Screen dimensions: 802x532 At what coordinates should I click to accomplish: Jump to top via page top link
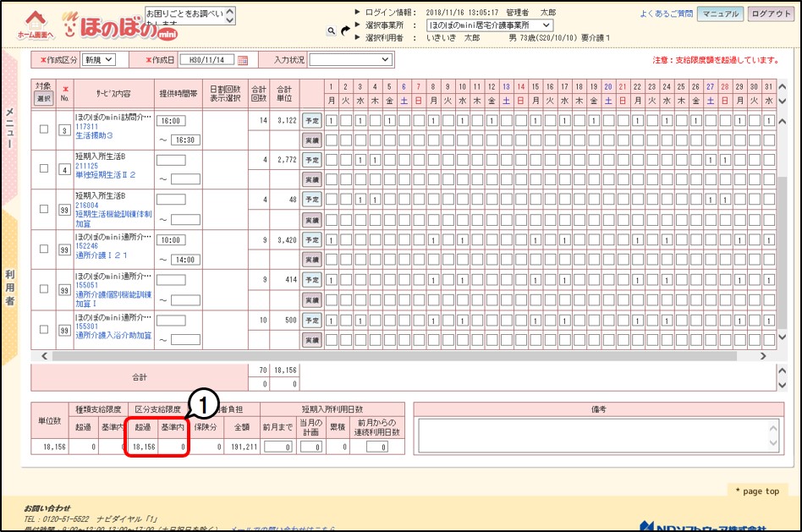(757, 491)
